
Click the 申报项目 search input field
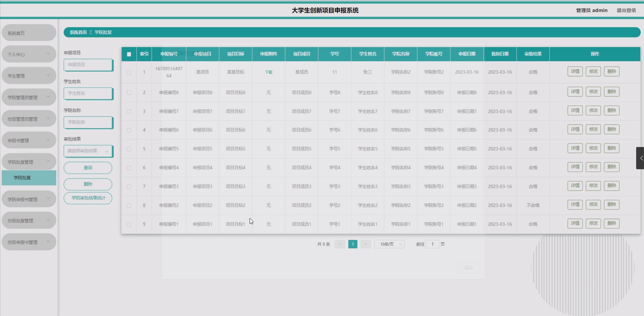pos(88,65)
